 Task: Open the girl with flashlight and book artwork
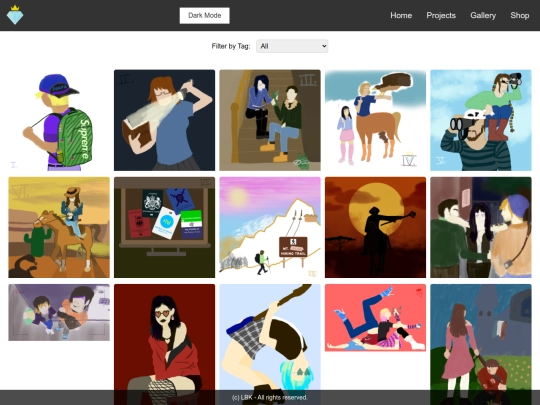[165, 120]
